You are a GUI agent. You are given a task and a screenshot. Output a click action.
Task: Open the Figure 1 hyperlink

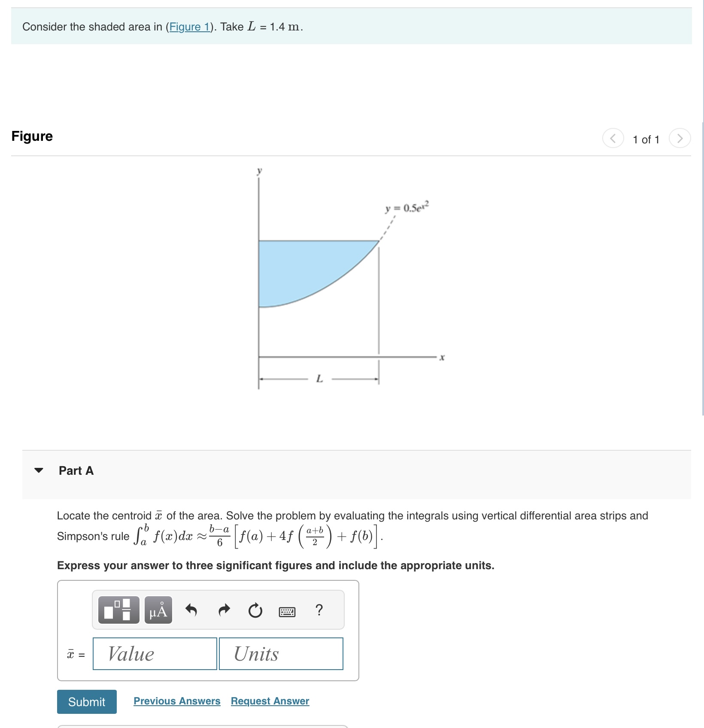(190, 27)
